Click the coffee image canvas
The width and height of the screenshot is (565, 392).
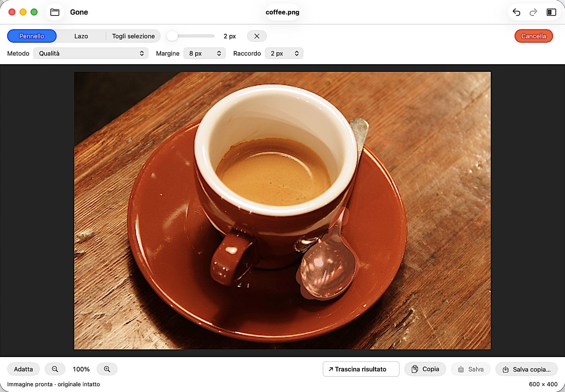[x=282, y=211]
